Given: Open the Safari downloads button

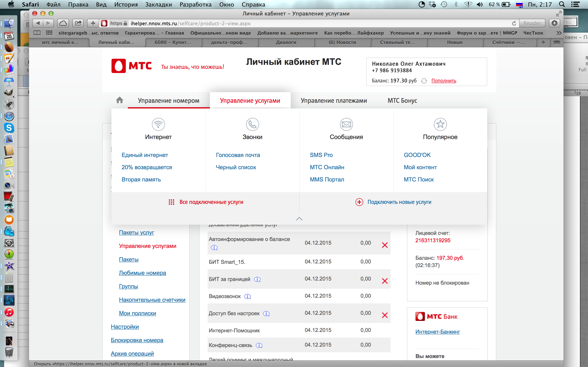Looking at the screenshot, I should tap(554, 23).
